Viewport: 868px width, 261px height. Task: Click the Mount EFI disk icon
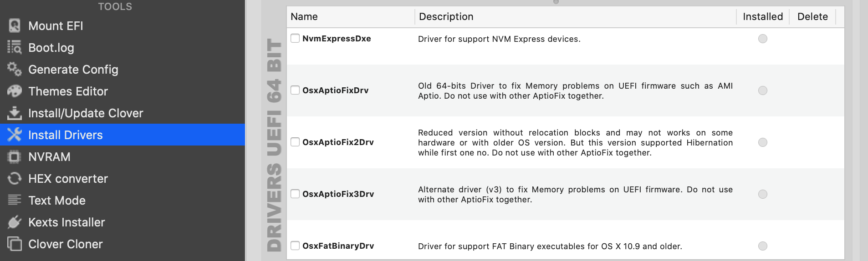15,26
